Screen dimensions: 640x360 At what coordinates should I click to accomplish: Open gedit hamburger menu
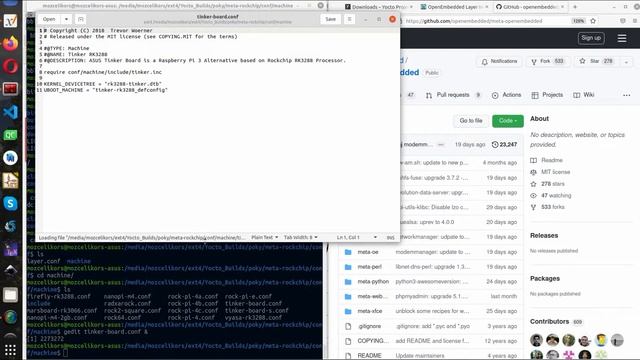349,19
